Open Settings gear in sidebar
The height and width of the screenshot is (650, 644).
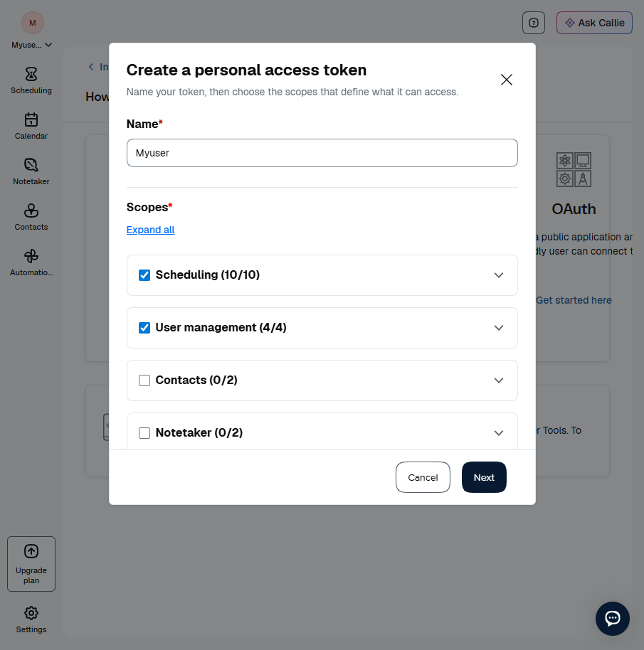31,620
